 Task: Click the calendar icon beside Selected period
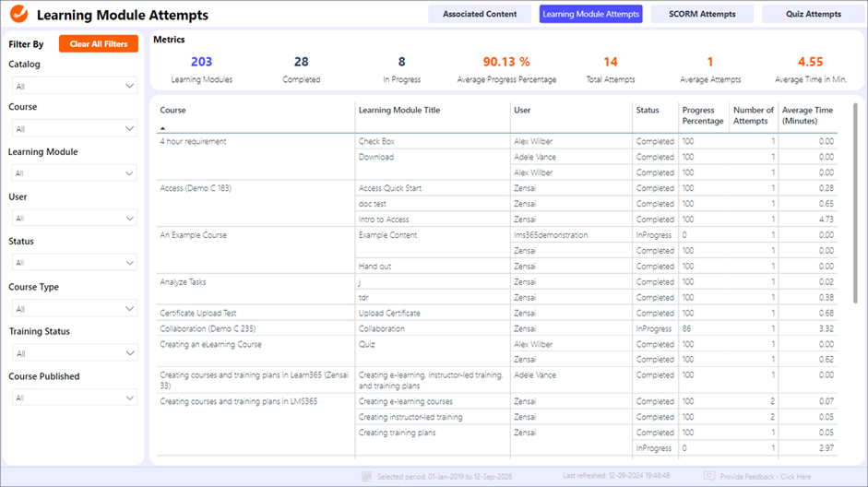coord(366,477)
